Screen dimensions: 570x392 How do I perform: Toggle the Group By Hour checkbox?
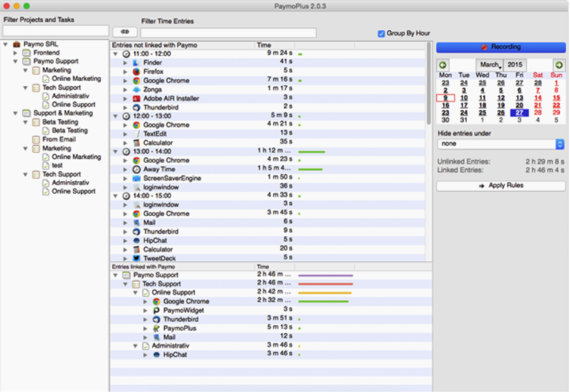381,34
